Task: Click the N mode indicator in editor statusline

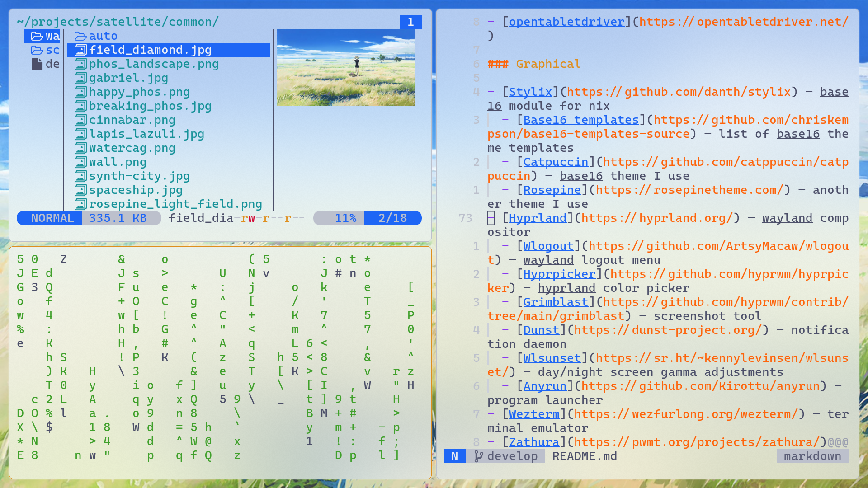Action: (455, 456)
